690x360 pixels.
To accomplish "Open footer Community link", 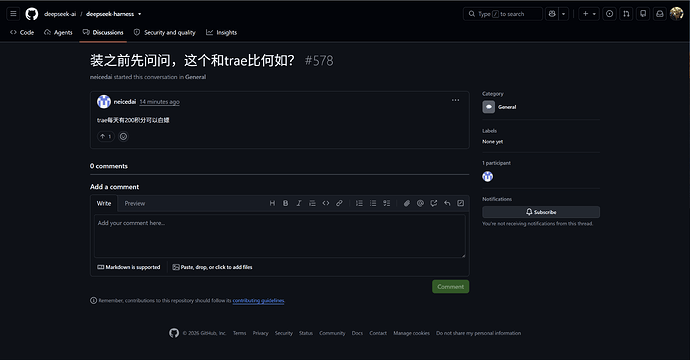I will point(332,333).
